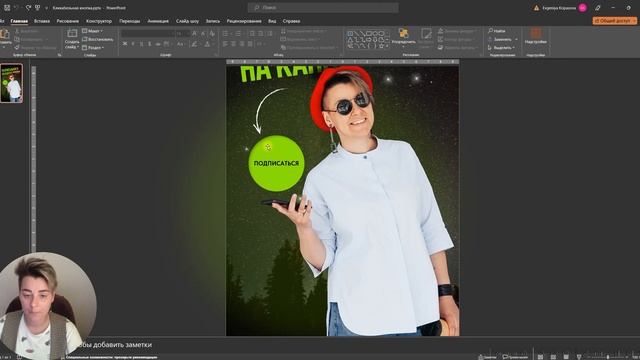
Task: Toggle align text left
Action: 225,44
